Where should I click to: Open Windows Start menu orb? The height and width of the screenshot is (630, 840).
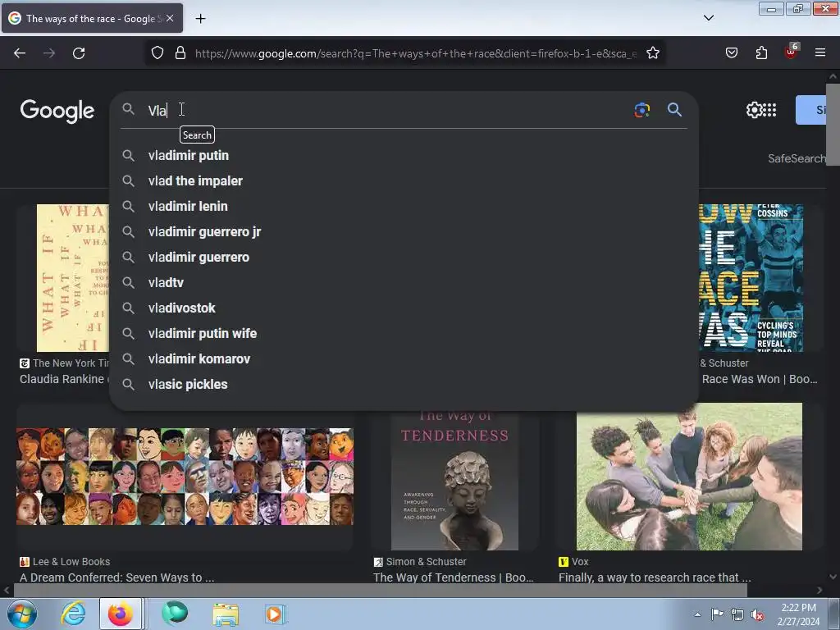[x=22, y=614]
